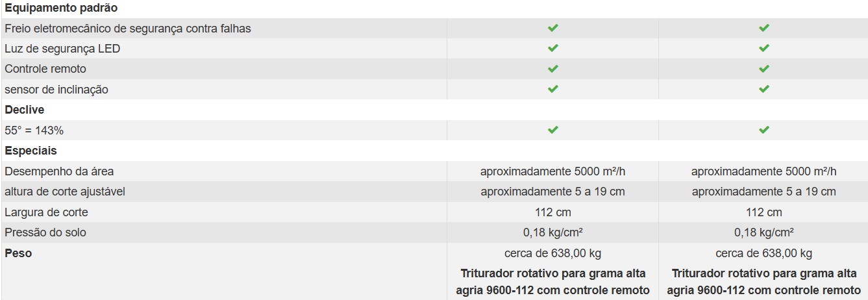The height and width of the screenshot is (300, 868).
Task: Click the Controle remoto checkmark in the right product column
Action: (764, 68)
